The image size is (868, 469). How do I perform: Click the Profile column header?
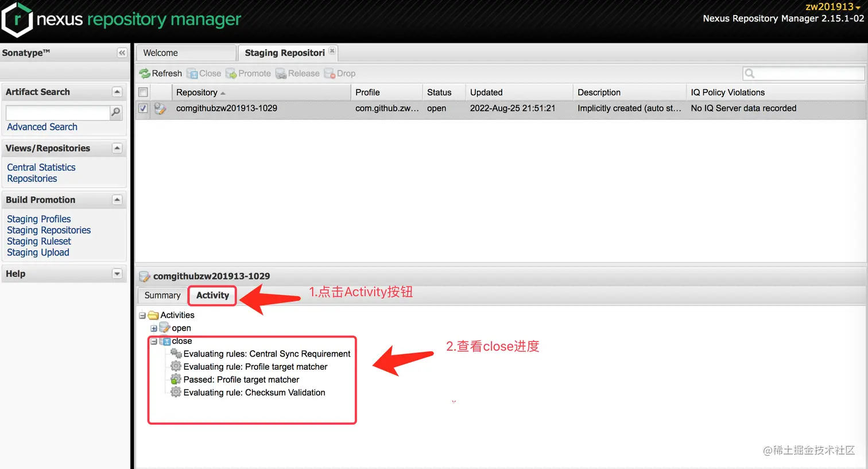[386, 92]
